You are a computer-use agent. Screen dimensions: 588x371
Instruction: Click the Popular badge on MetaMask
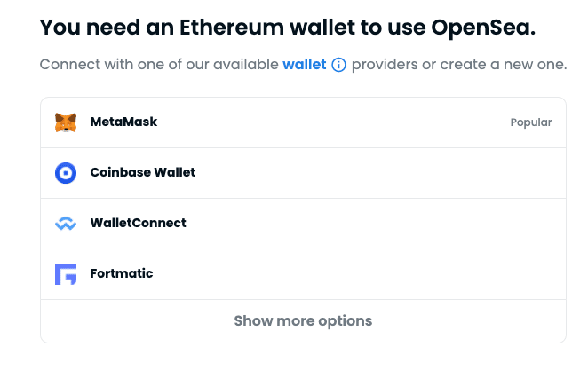point(530,122)
